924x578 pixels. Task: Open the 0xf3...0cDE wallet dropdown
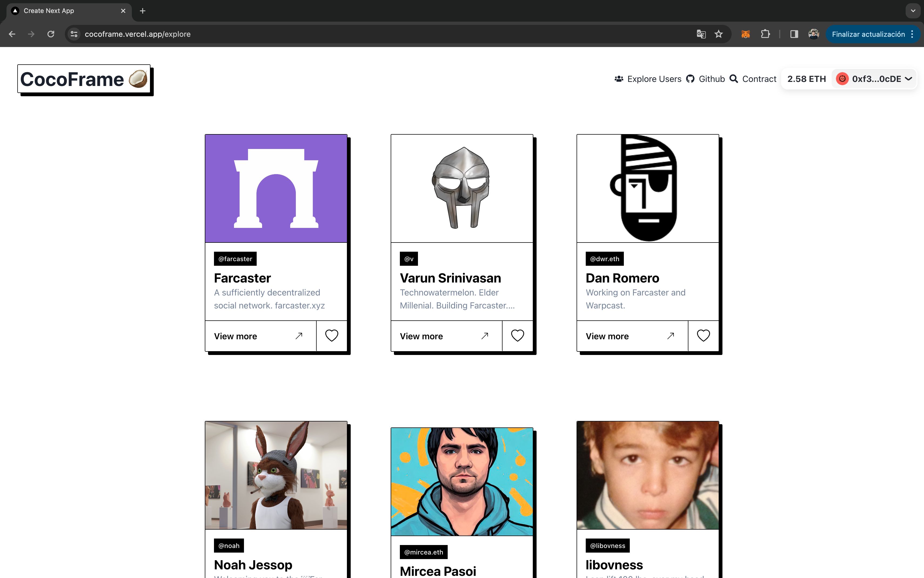coord(874,79)
